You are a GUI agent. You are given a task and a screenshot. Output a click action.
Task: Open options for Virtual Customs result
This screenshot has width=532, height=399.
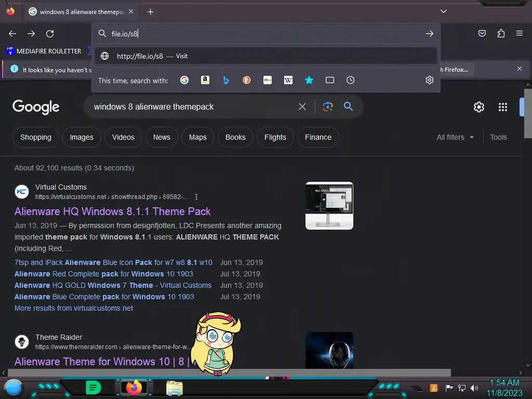[196, 197]
